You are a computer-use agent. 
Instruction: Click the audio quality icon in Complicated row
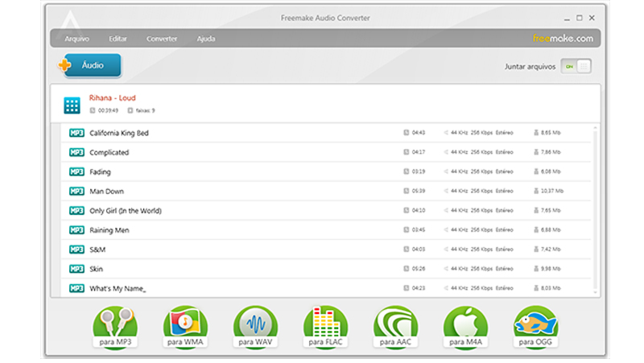coord(446,152)
